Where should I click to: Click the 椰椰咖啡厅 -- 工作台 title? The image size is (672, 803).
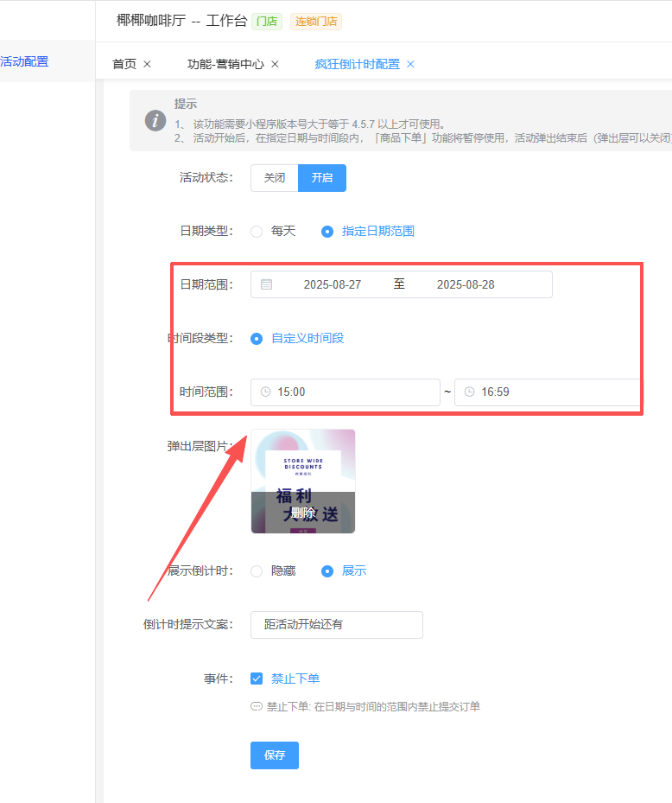pos(181,21)
